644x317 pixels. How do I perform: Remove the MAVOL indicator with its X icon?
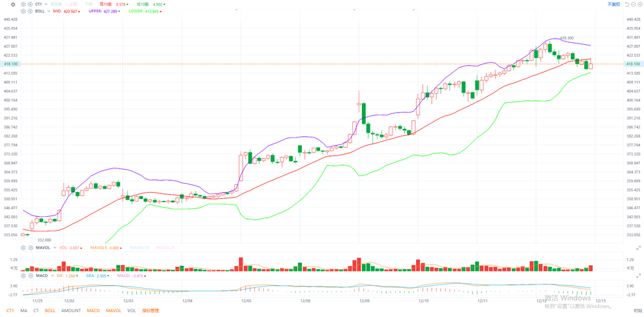click(x=31, y=248)
